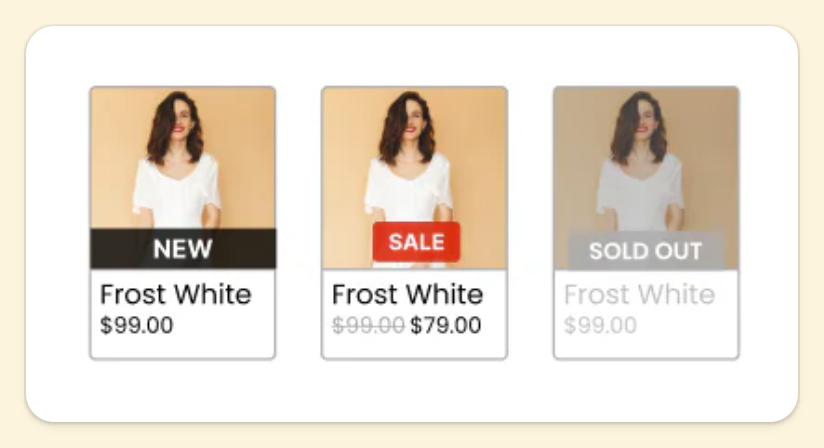Click the NEW badge on first product

(182, 249)
